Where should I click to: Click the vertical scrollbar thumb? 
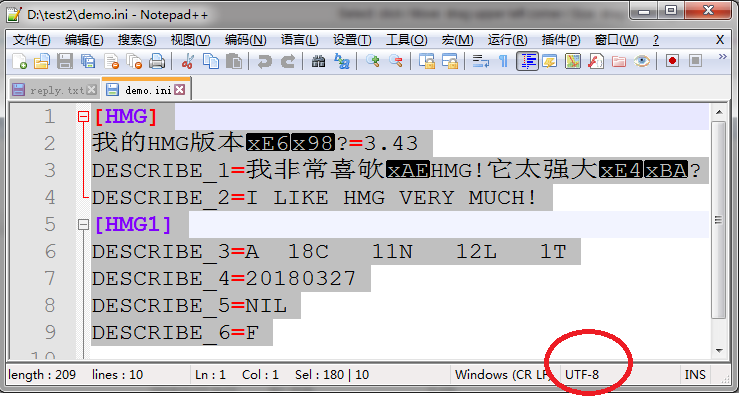(x=719, y=220)
